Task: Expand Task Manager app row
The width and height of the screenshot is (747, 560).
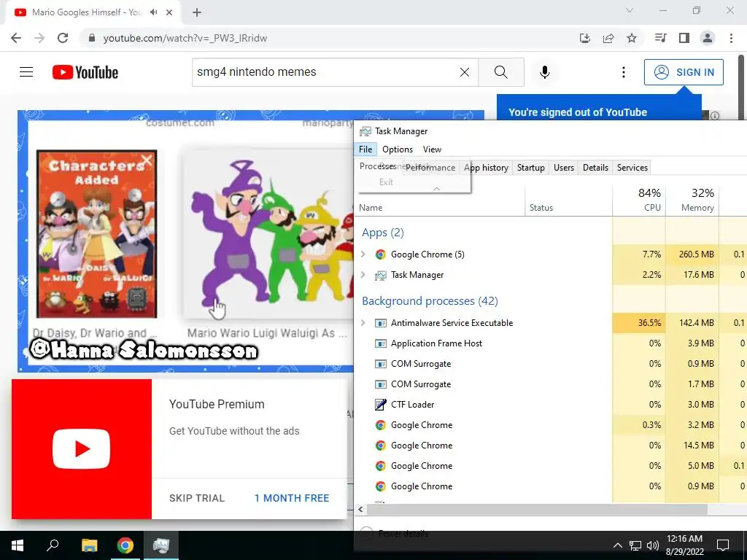Action: tap(363, 275)
